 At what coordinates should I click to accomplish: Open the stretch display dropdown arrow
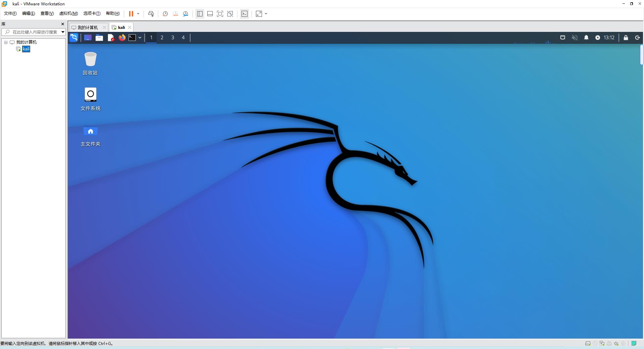(266, 14)
